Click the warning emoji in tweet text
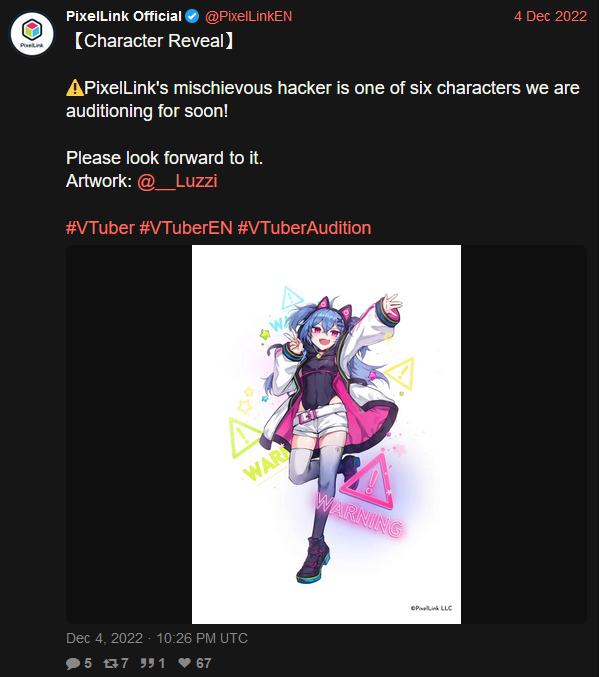 click(75, 88)
